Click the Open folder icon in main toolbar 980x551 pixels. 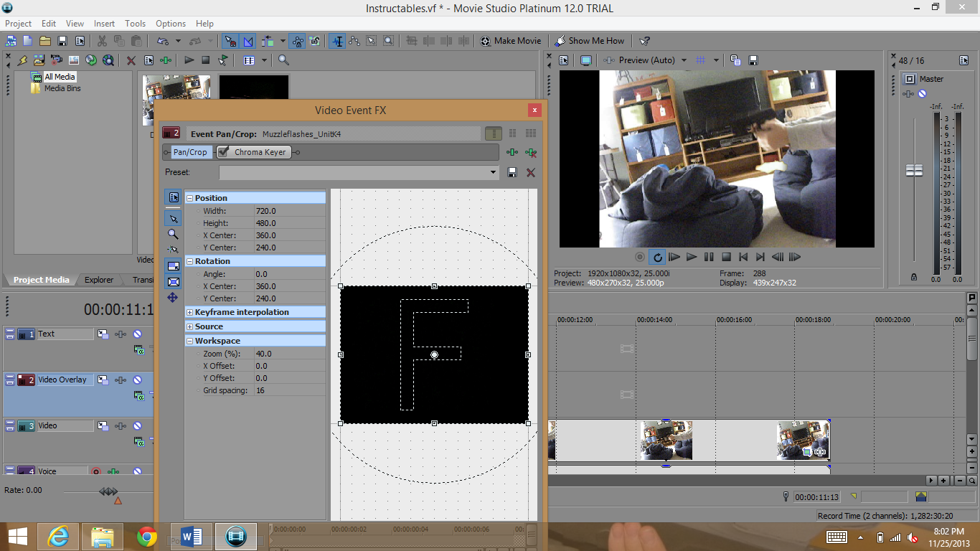coord(44,41)
